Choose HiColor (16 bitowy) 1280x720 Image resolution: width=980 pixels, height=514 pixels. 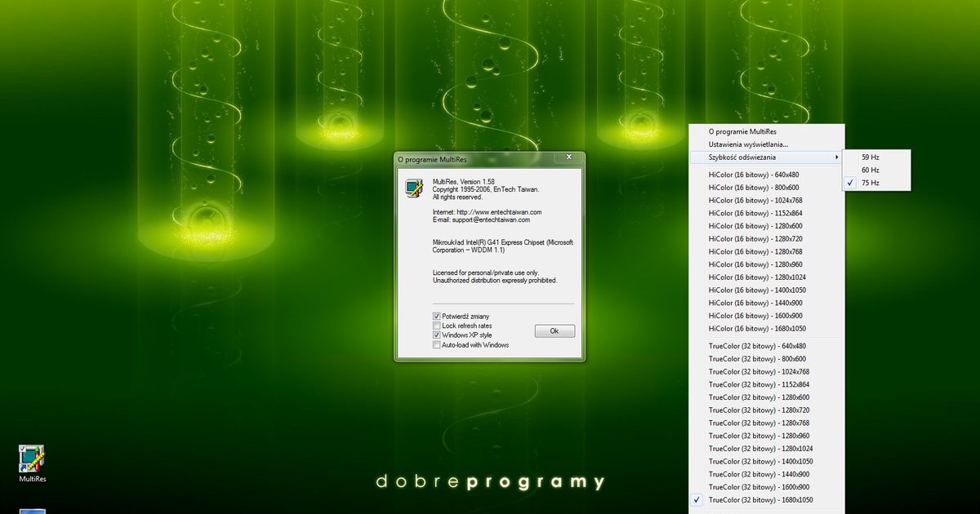click(767, 239)
